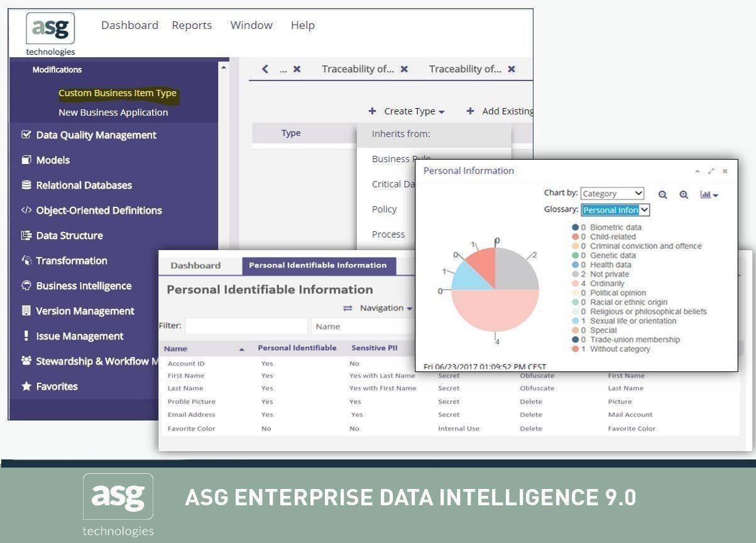Click the Personal Identifiable column header

[297, 348]
